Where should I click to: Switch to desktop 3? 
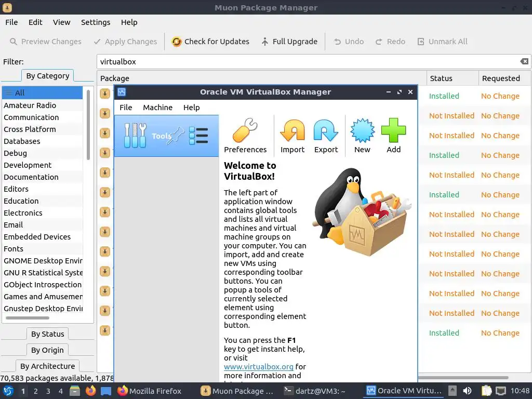coord(48,391)
